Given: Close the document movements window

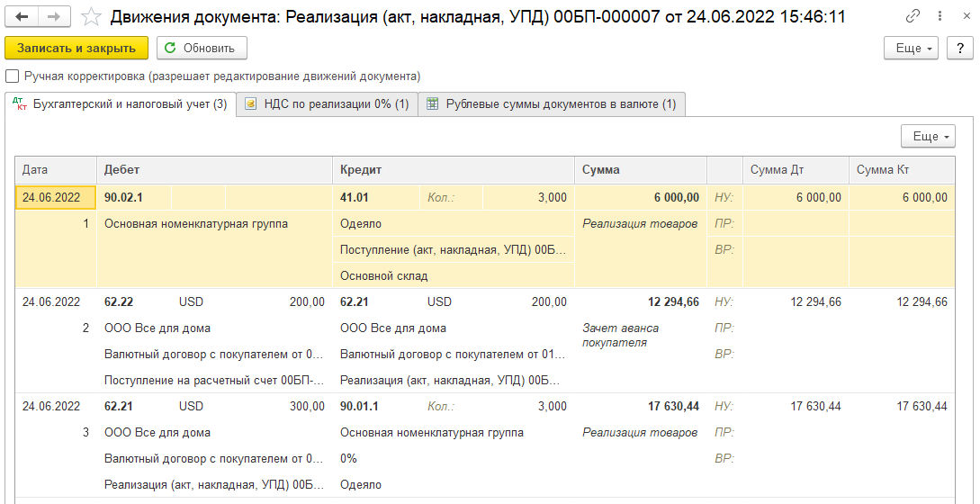Looking at the screenshot, I should pos(967,17).
